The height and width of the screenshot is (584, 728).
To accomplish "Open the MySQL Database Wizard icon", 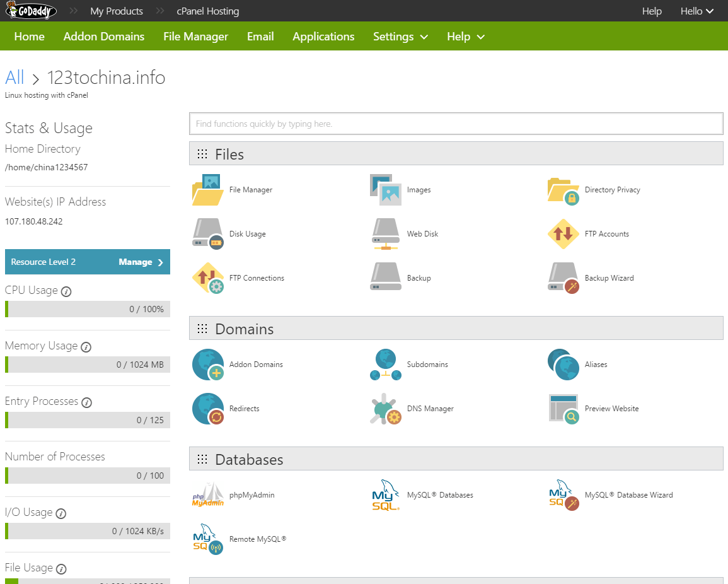I will 563,495.
